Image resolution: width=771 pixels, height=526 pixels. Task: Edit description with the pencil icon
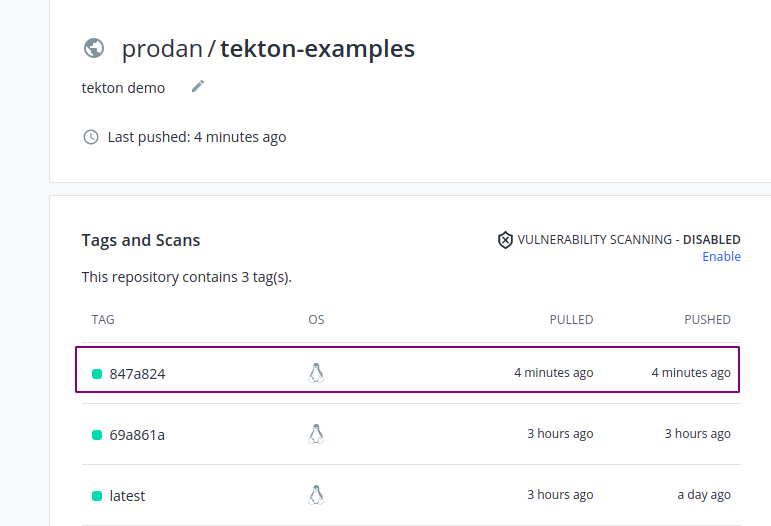(198, 86)
